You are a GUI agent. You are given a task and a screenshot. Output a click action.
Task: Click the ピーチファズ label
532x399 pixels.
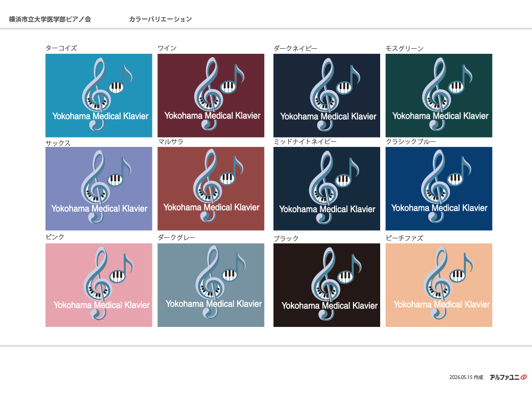pyautogui.click(x=405, y=238)
